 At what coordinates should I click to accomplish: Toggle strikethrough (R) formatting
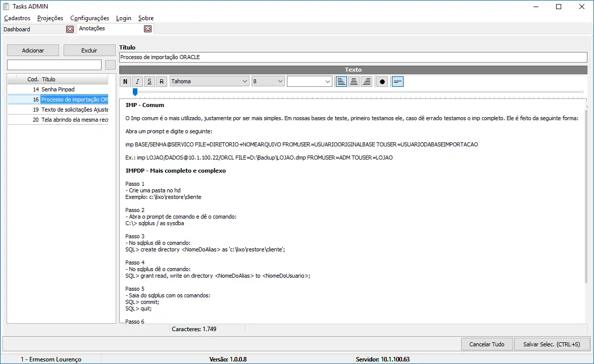(162, 81)
